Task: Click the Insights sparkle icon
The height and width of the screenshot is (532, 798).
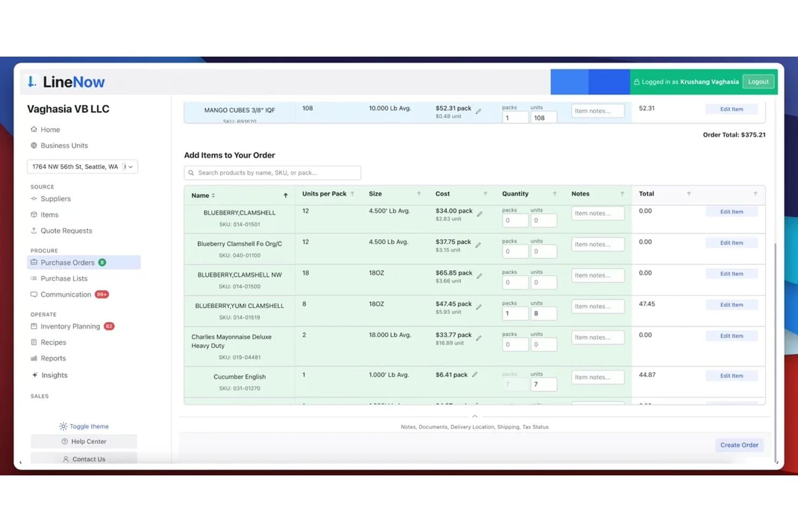Action: [x=35, y=375]
